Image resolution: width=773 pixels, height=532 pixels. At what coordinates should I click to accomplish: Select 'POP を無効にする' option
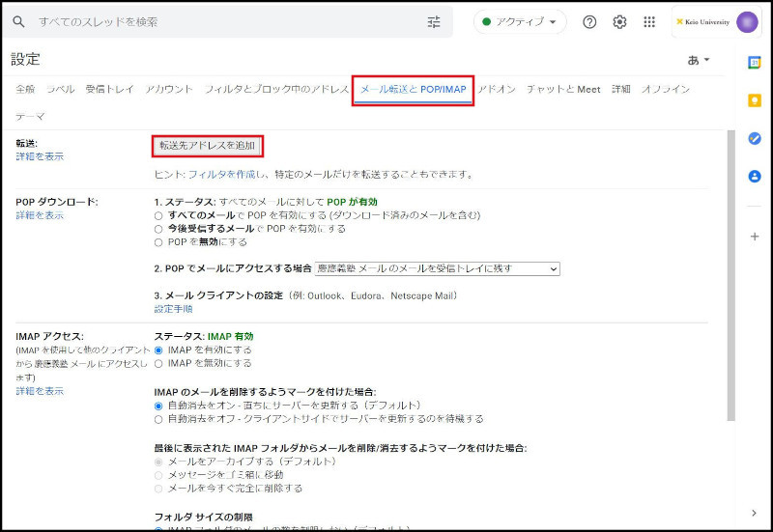click(x=159, y=242)
